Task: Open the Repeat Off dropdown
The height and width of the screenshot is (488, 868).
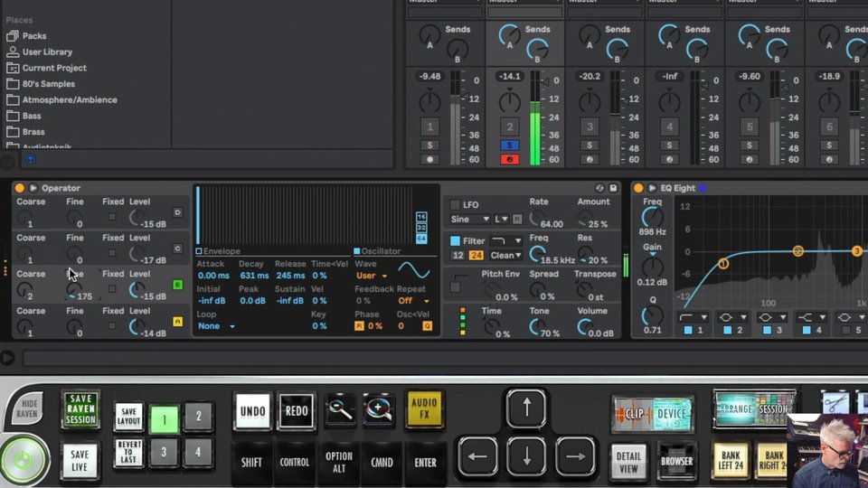Action: pyautogui.click(x=413, y=300)
